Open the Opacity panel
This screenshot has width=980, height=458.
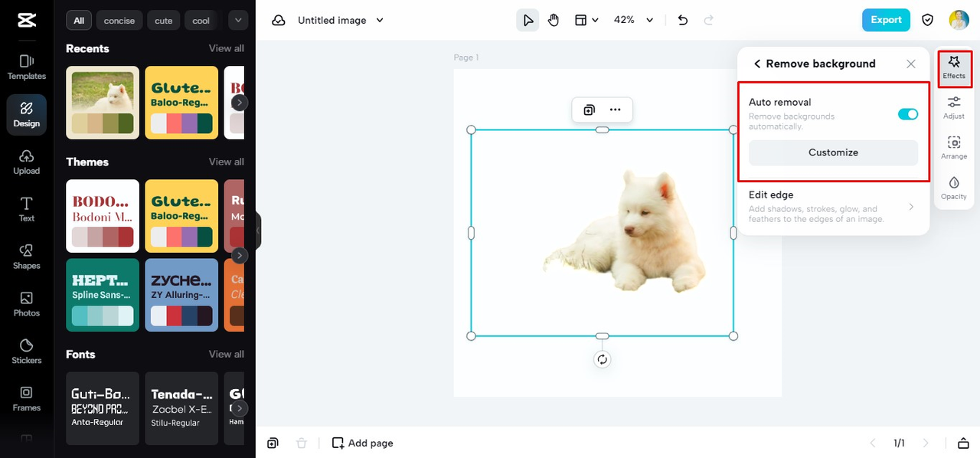pos(954,188)
